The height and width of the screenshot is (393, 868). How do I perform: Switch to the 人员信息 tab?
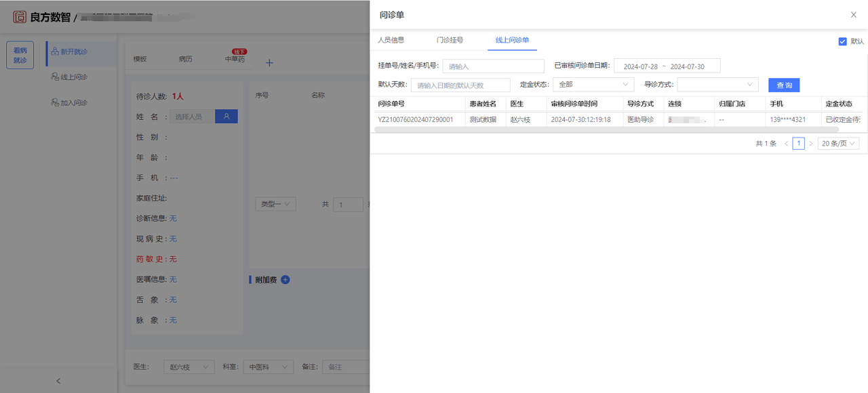coord(391,40)
